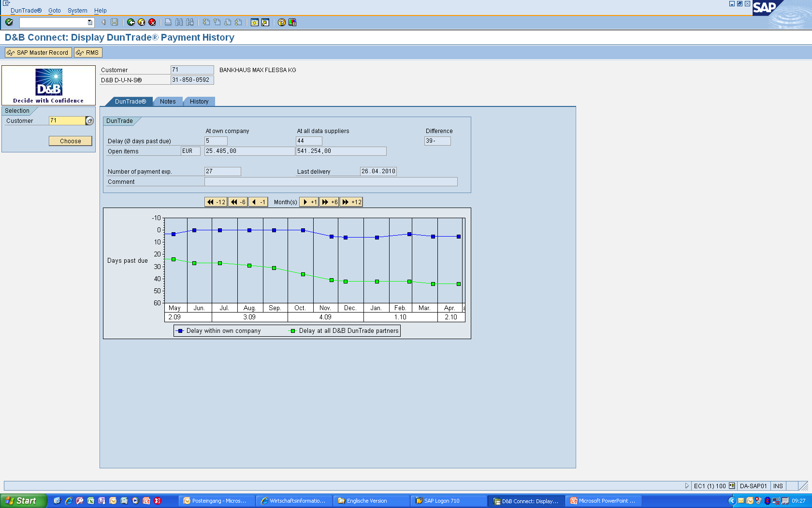
Task: Click the green Back arrow icon
Action: 131,22
